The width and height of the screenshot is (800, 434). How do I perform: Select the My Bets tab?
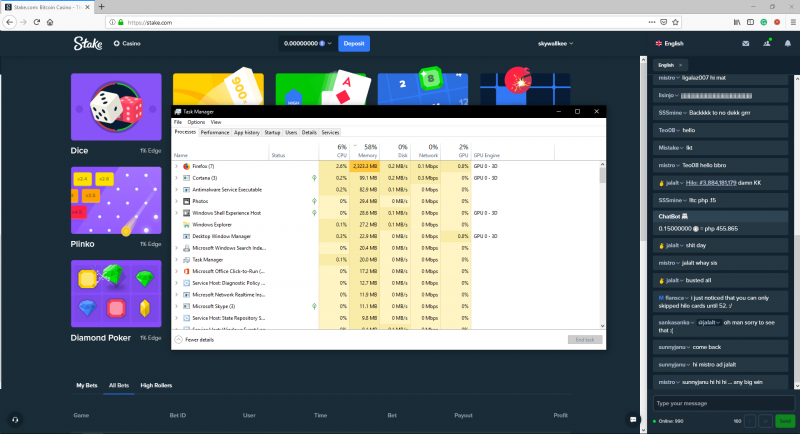[87, 386]
